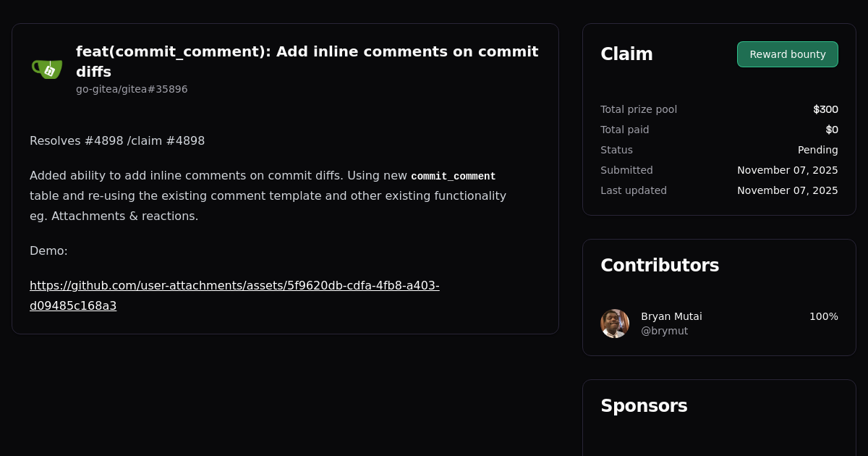Click Bryan Mutai's profile avatar

[x=614, y=324]
